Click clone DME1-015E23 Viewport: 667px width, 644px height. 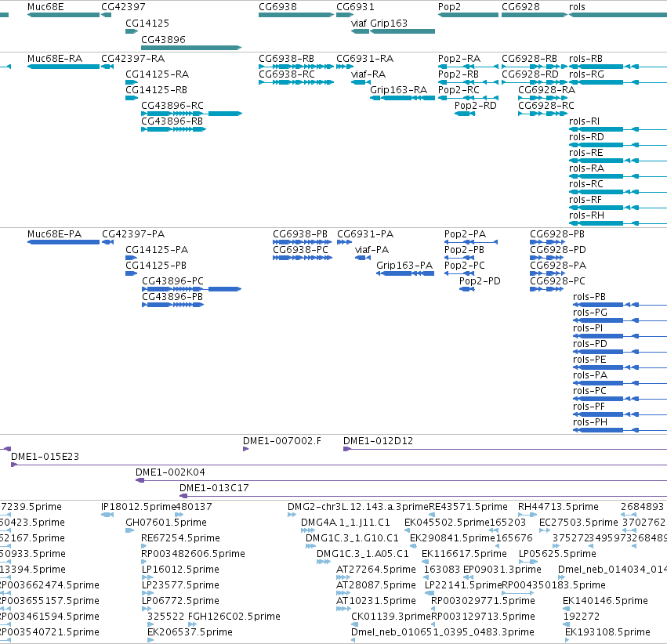45,457
